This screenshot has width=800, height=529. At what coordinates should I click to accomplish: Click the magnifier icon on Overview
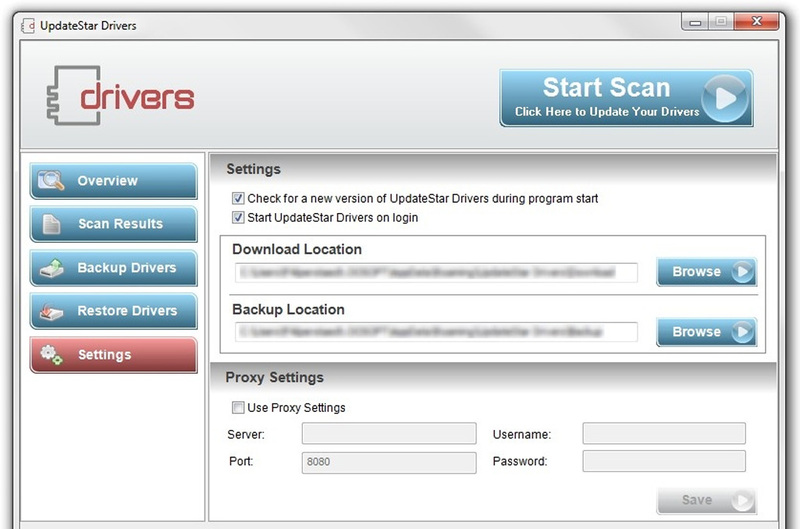[51, 181]
